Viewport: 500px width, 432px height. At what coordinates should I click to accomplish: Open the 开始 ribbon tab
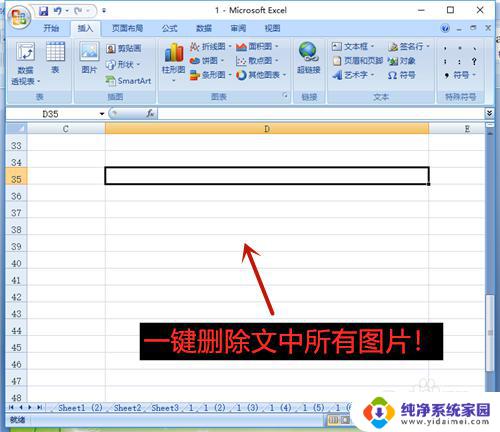pos(51,28)
